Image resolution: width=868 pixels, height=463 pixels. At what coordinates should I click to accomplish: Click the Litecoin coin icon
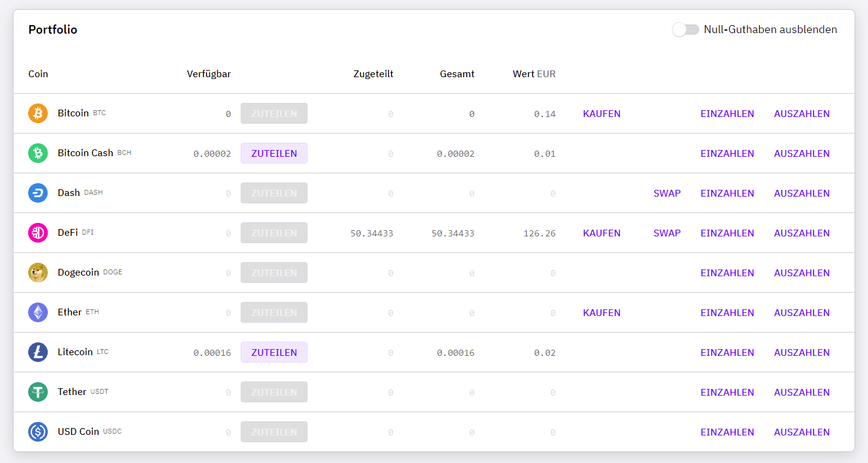(x=38, y=352)
